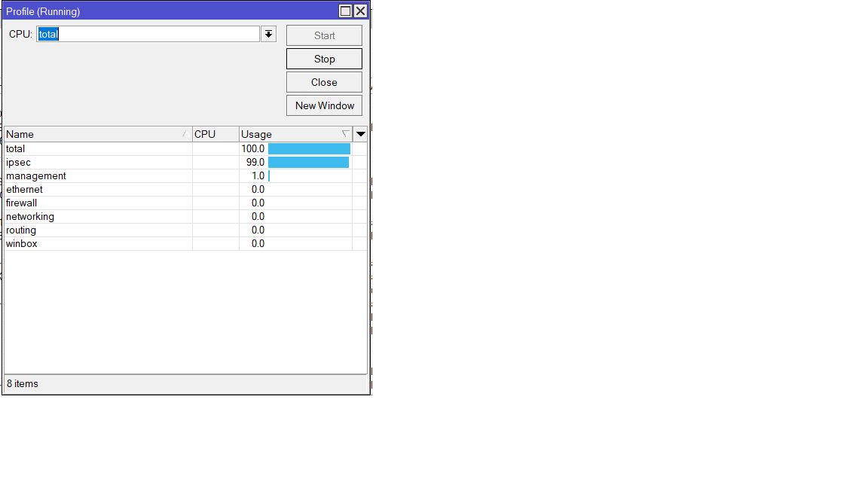The width and height of the screenshot is (868, 488).
Task: Click the filter triangle in the Usage header
Action: coord(346,133)
